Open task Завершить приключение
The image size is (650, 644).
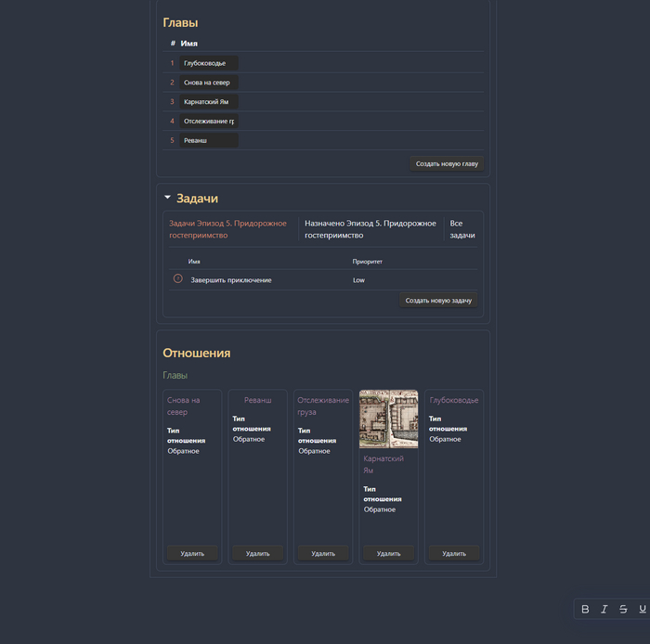pos(231,280)
